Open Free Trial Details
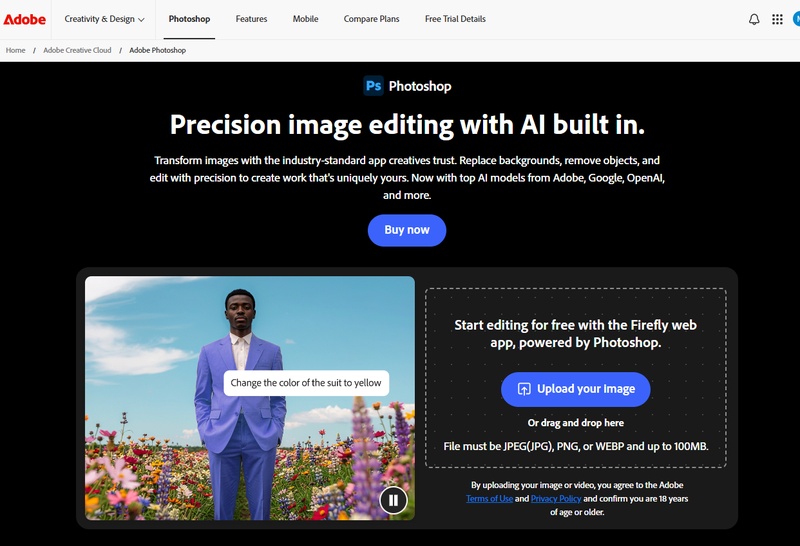Screen dimensions: 800x546 point(455,19)
